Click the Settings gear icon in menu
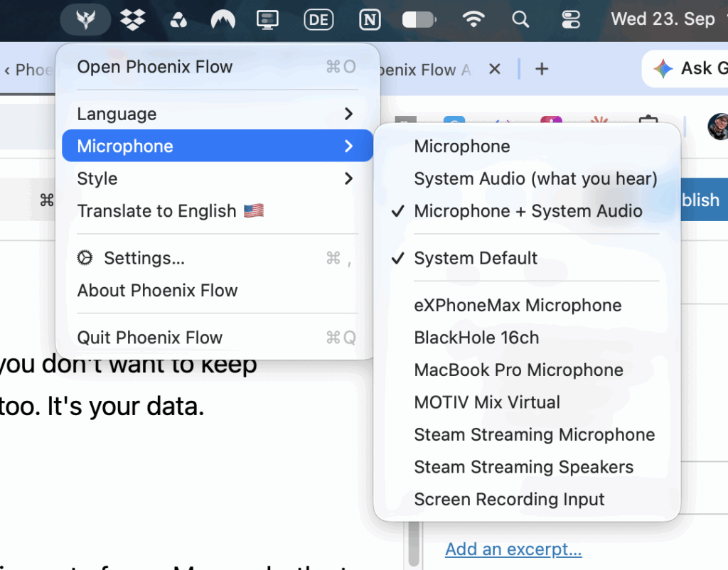This screenshot has height=570, width=728. point(85,257)
